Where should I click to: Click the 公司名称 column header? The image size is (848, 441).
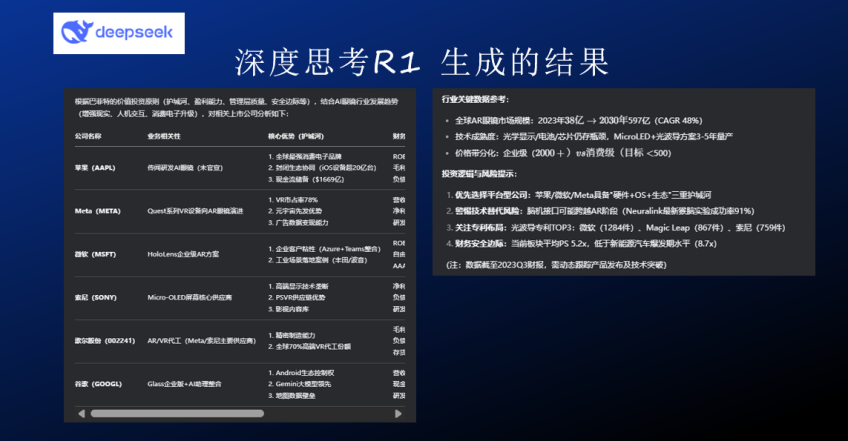click(x=88, y=136)
